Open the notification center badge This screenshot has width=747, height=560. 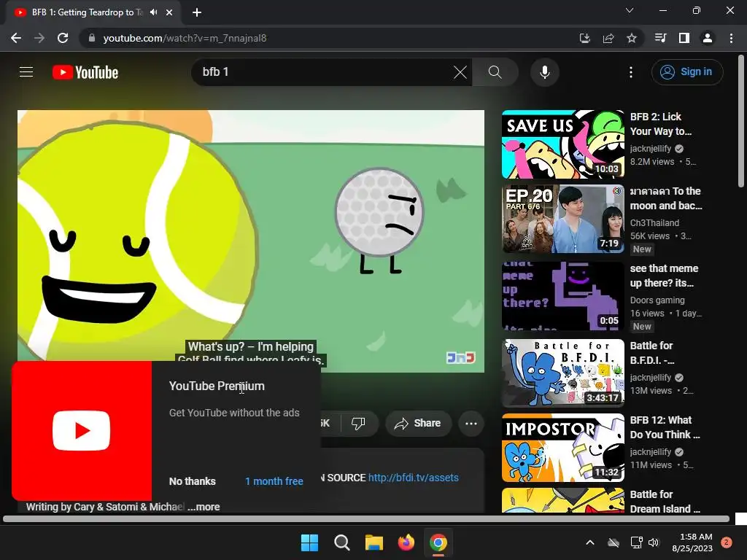point(727,542)
